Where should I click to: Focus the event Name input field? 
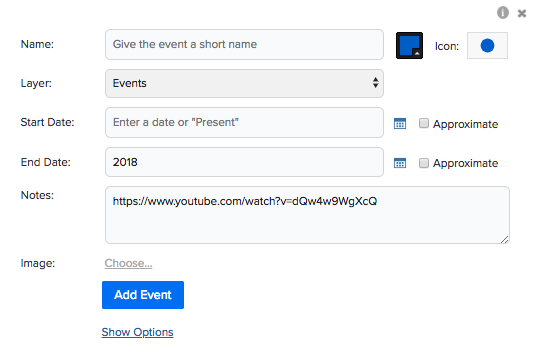pyautogui.click(x=244, y=45)
